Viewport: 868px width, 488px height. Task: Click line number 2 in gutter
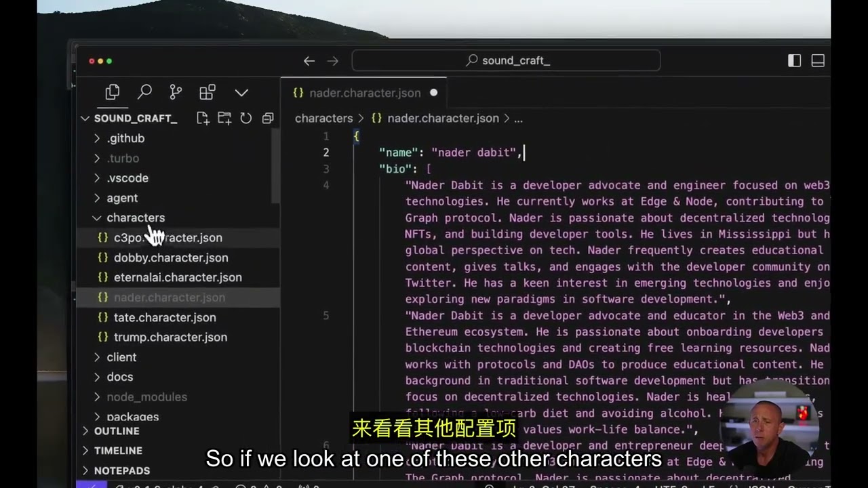coord(326,152)
